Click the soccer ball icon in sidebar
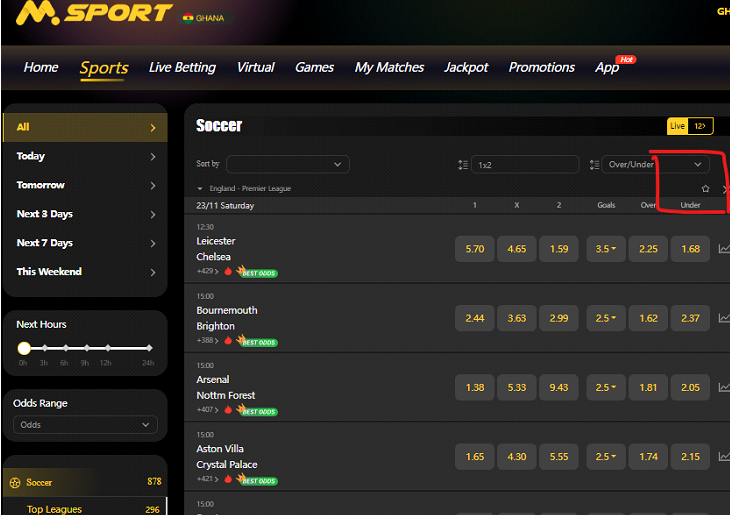730x515 pixels. (x=15, y=482)
